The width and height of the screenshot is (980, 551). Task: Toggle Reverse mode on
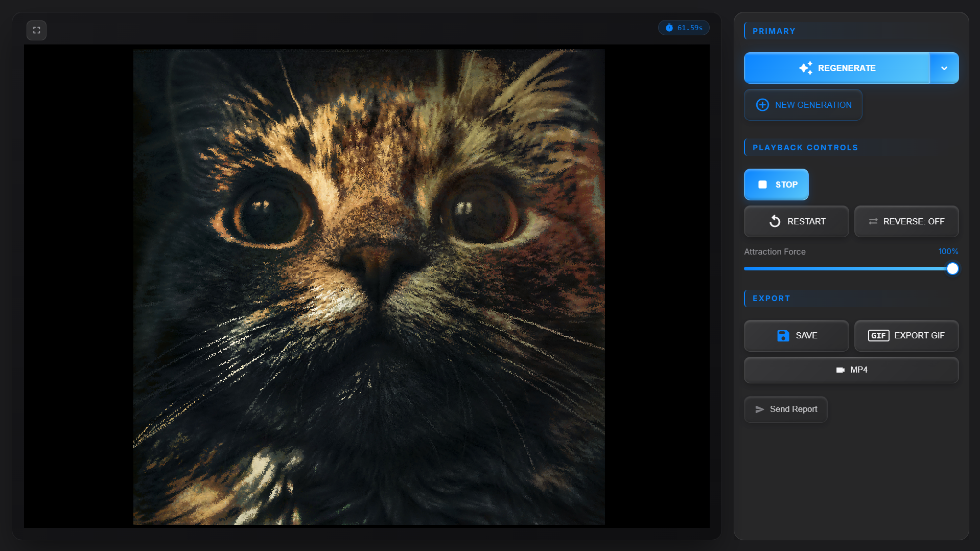(906, 221)
